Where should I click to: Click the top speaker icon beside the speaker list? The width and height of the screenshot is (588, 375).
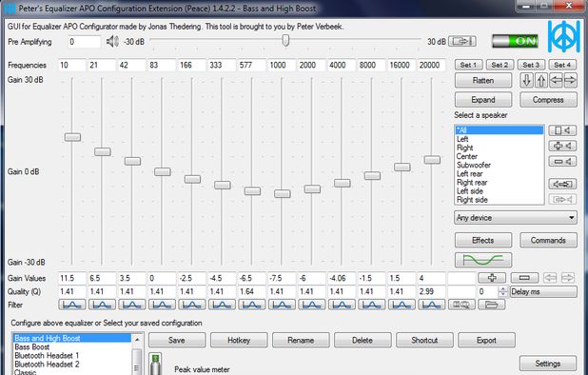coord(562,130)
